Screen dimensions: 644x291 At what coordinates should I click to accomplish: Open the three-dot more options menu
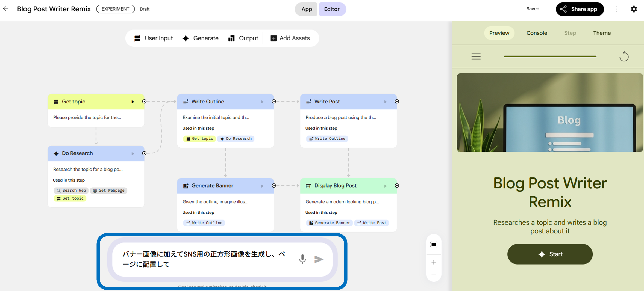(617, 9)
